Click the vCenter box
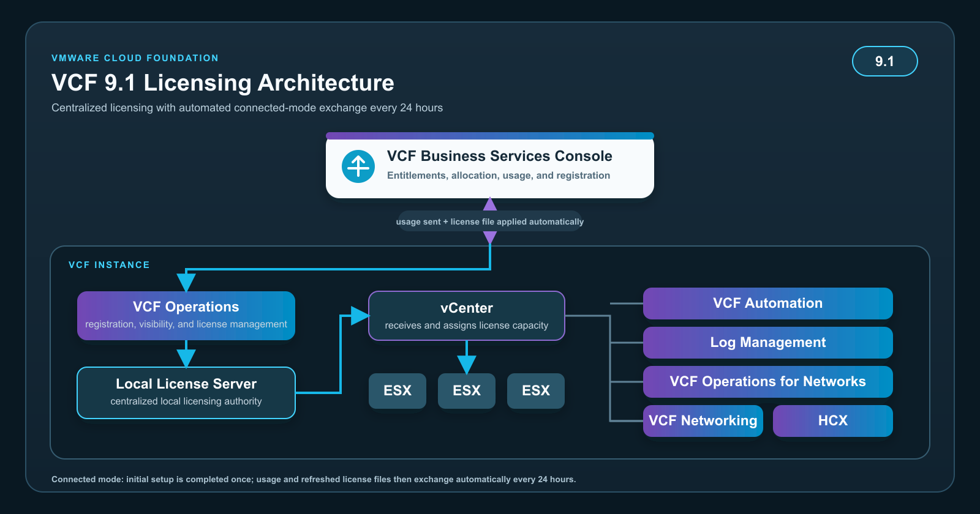 point(467,316)
